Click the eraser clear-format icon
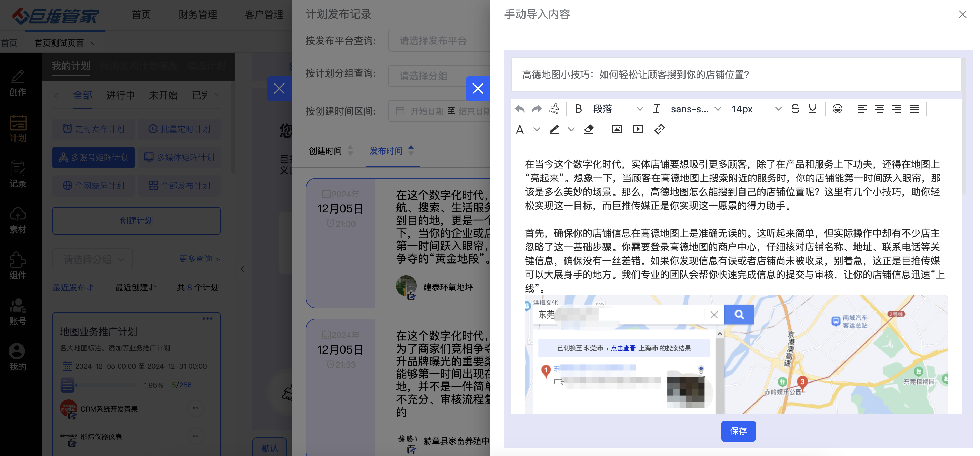 point(589,129)
